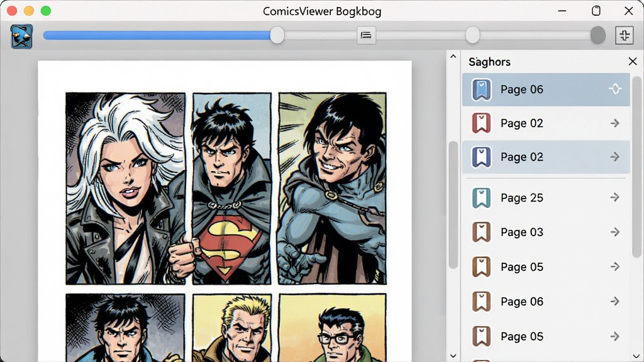Click the green macOS zoom button
Viewport: 644px width, 362px height.
[46, 11]
